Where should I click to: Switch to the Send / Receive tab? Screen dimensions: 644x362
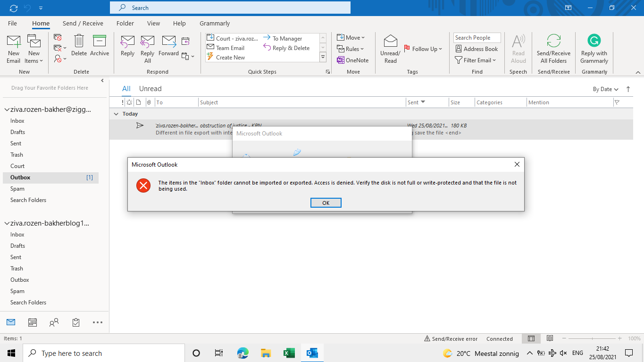83,23
